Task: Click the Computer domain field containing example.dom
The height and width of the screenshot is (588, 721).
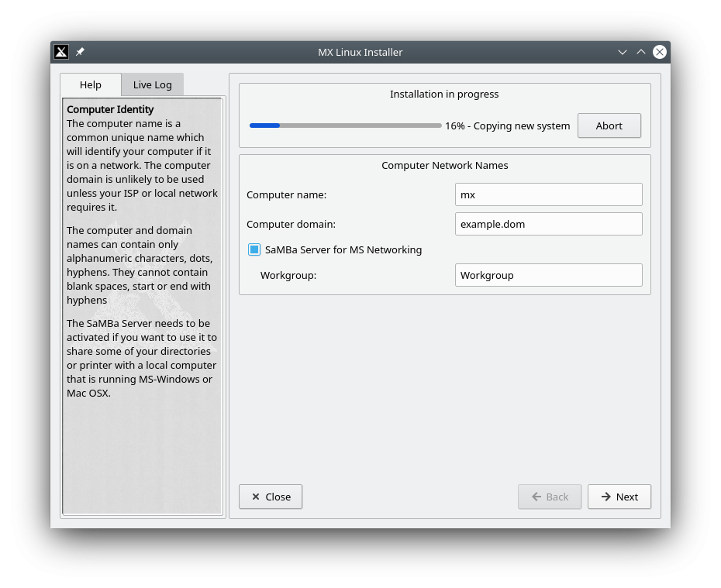Action: click(x=549, y=224)
